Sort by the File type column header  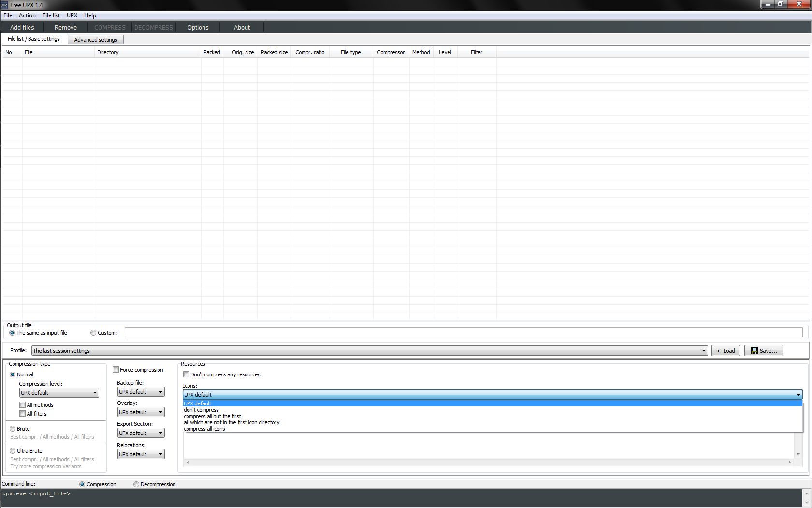[x=351, y=52]
